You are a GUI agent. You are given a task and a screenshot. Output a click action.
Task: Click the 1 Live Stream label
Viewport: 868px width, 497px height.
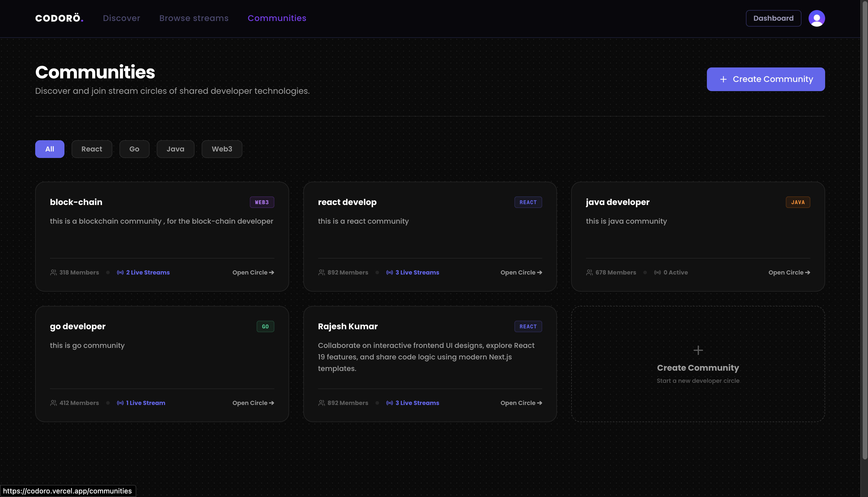tap(146, 403)
